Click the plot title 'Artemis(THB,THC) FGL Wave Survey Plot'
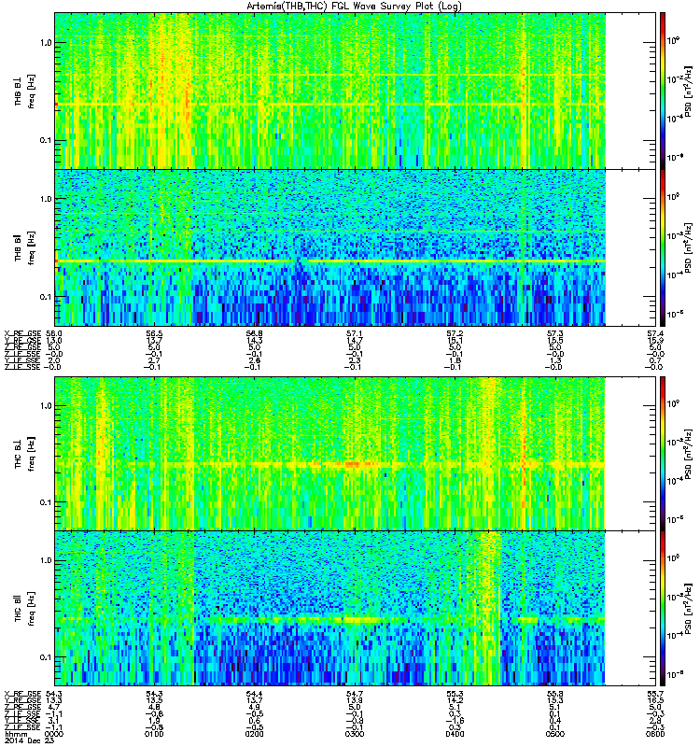This screenshot has height=747, width=700. point(355,6)
